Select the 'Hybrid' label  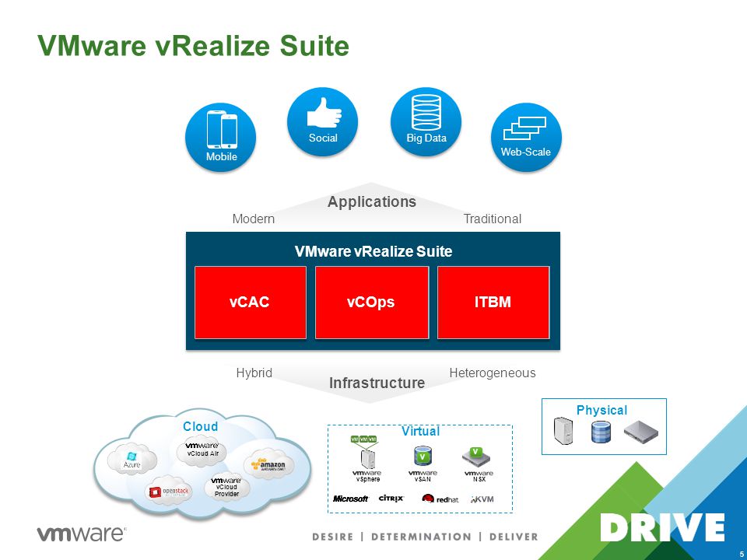(x=254, y=373)
